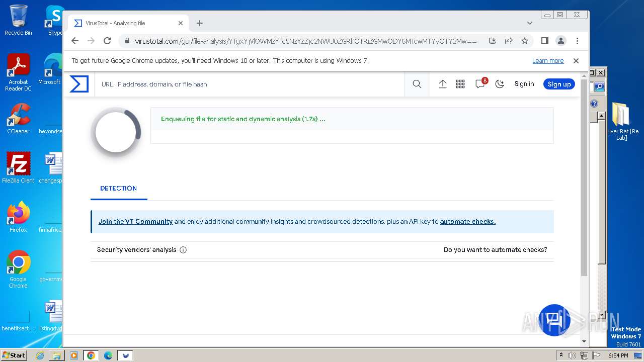Open Chrome three-dot menu

coord(577,41)
